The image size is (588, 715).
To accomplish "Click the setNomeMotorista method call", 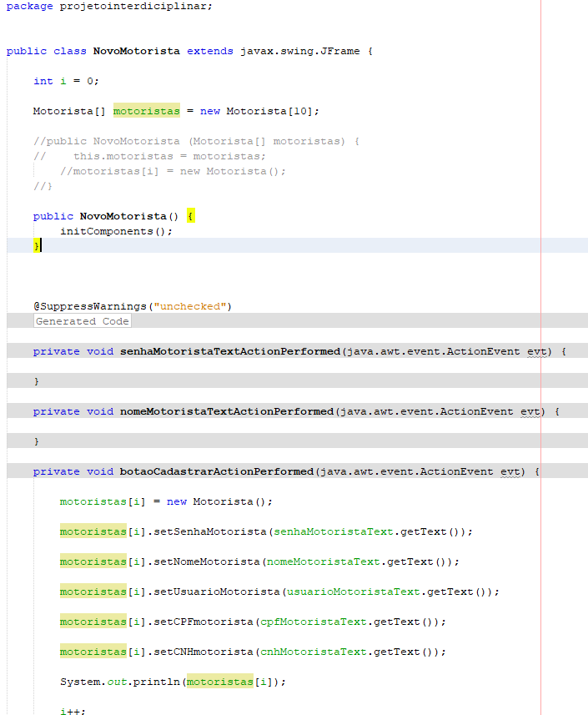I will 207,561.
